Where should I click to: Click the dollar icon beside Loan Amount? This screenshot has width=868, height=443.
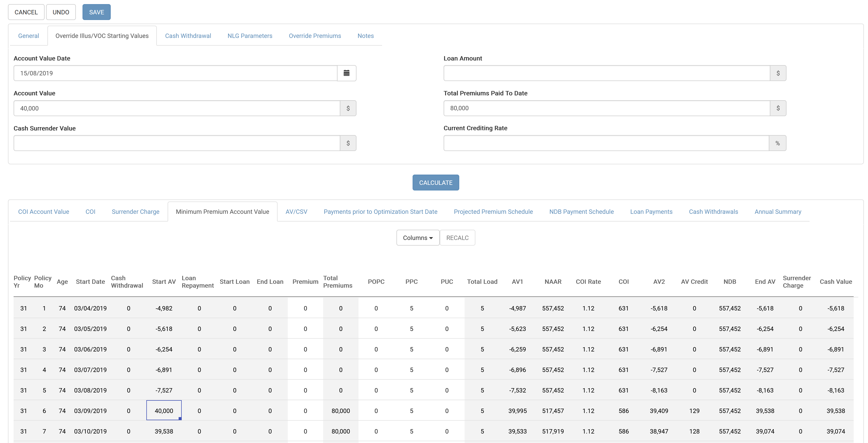pyautogui.click(x=778, y=73)
